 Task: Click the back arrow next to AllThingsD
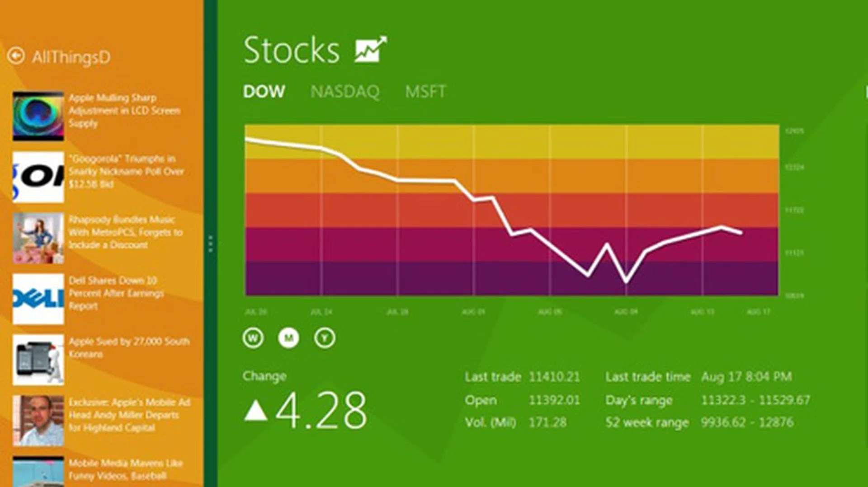(x=16, y=56)
